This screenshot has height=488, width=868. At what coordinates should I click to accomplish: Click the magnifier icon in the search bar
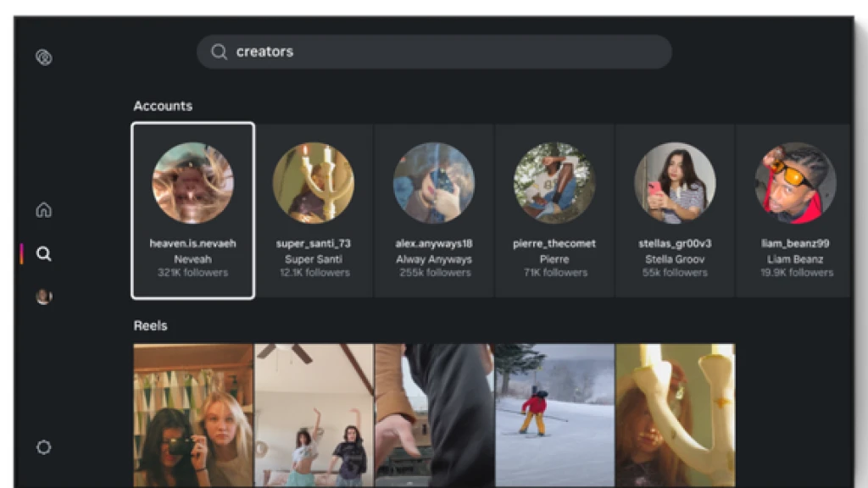pos(219,52)
